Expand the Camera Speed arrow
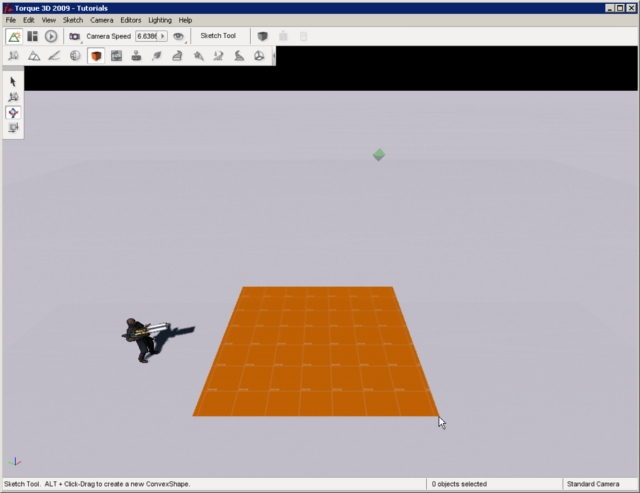Viewport: 640px width, 493px height. [x=163, y=36]
